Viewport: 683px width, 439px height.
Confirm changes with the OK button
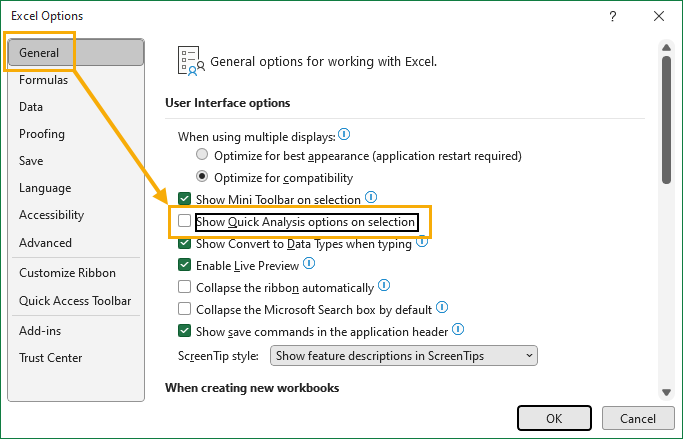click(x=554, y=419)
